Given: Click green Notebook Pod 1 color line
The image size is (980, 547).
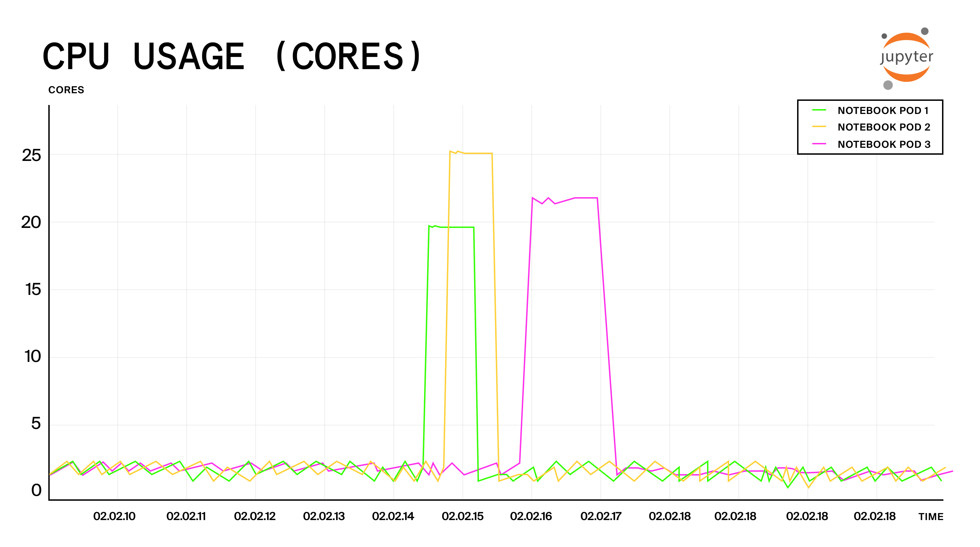Looking at the screenshot, I should [819, 111].
